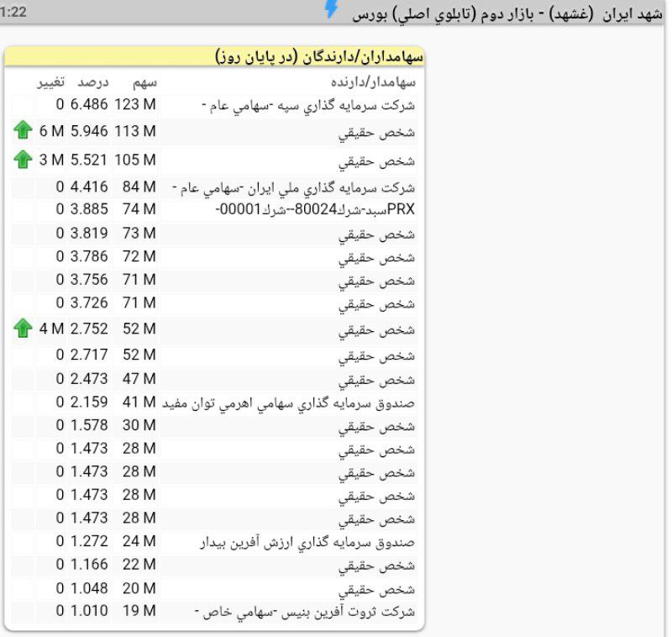Click green up arrow beside 3 M change

click(x=23, y=159)
